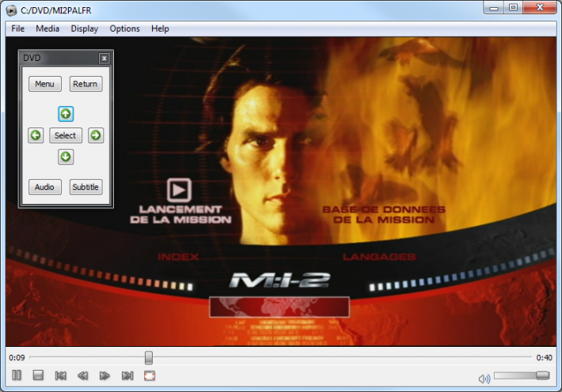Skip to next chapter button
The image size is (562, 392).
pyautogui.click(x=127, y=375)
